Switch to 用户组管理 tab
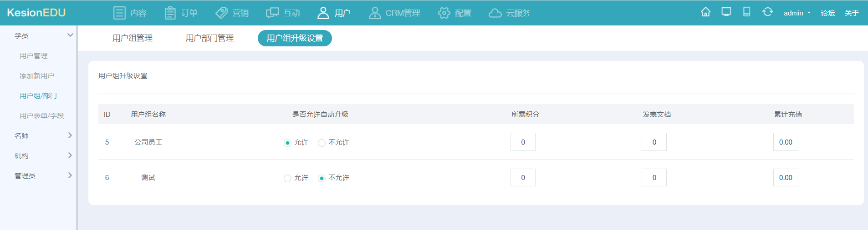This screenshot has height=230, width=868. pos(133,38)
